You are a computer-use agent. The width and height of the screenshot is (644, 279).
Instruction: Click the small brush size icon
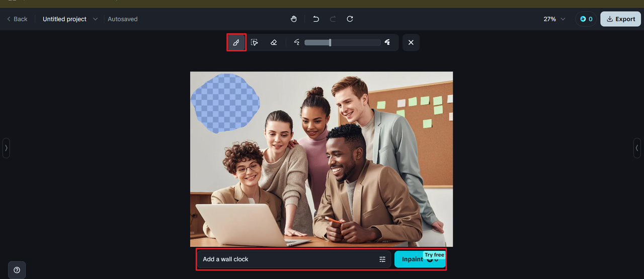click(297, 42)
